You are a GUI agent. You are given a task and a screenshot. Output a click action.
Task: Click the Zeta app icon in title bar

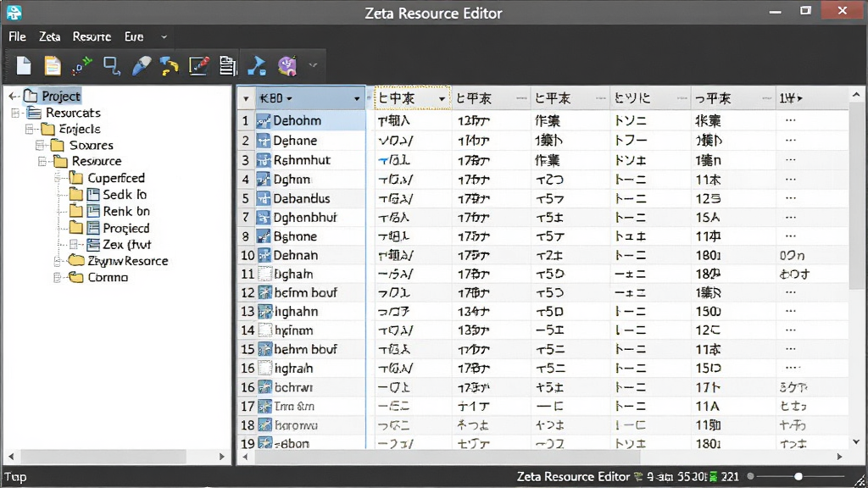[x=14, y=12]
